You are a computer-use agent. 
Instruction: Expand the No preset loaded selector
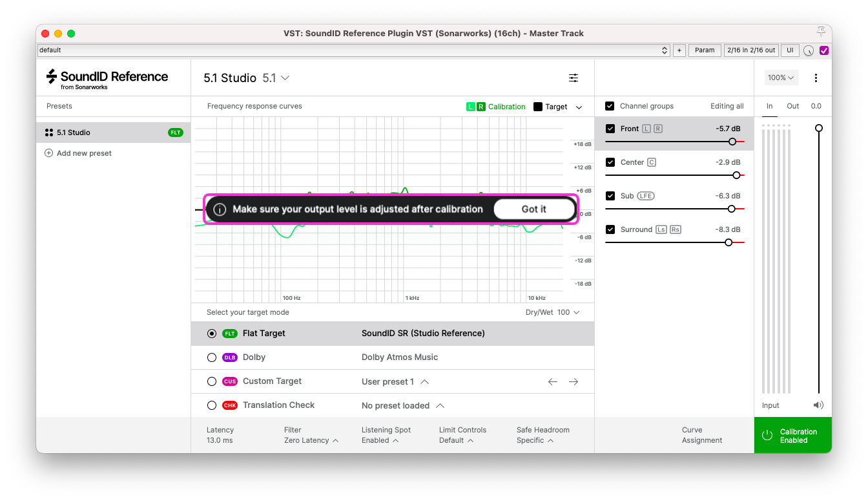[403, 405]
